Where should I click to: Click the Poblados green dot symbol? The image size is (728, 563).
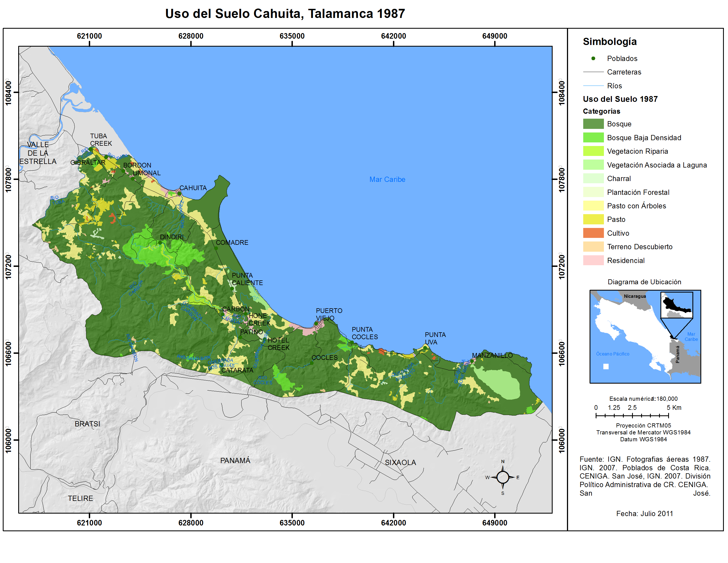click(x=593, y=58)
